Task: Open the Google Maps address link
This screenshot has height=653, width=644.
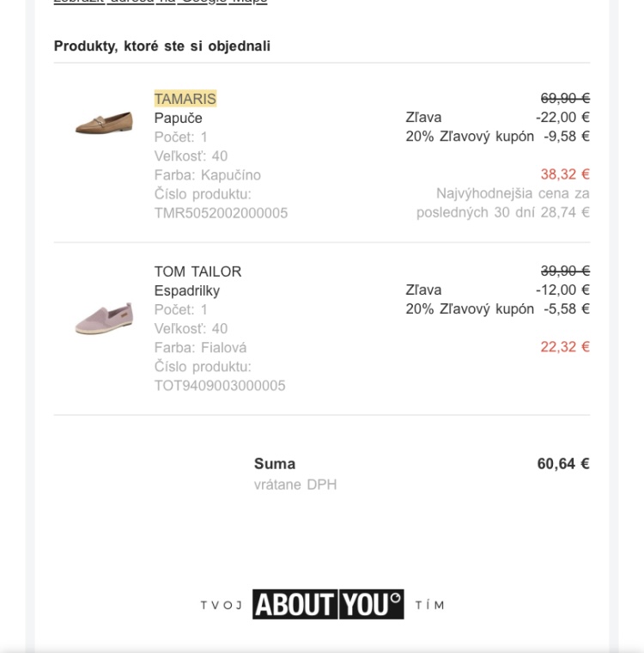Action: pos(161,2)
